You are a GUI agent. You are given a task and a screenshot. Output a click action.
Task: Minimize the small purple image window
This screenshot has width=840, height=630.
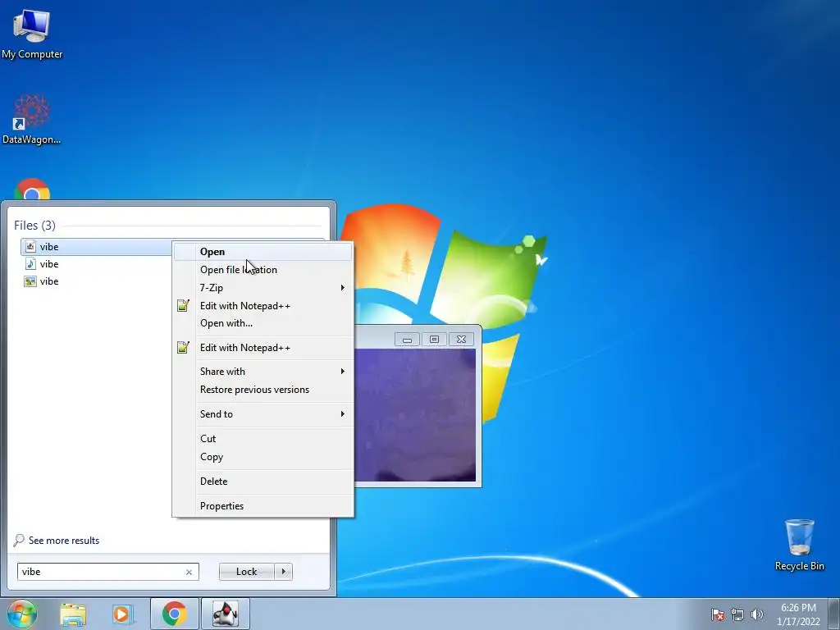(x=407, y=339)
